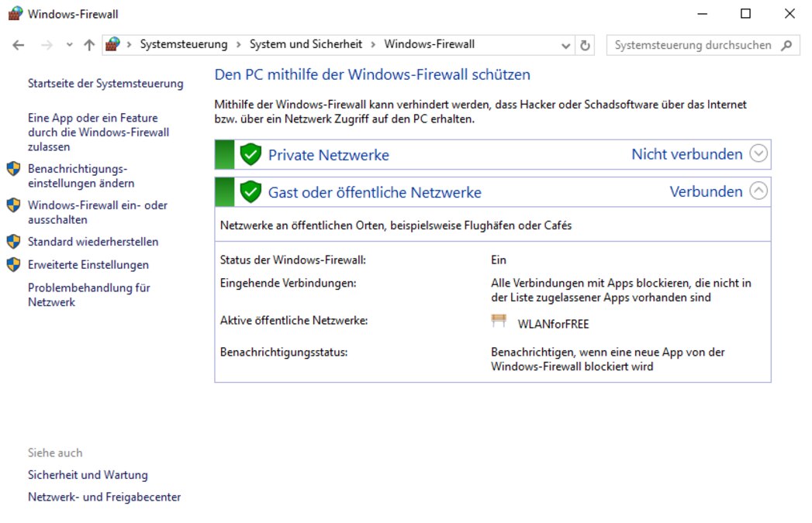The image size is (812, 523).
Task: Open Benachrichtigungseinstellungen ändern link
Action: point(81,176)
